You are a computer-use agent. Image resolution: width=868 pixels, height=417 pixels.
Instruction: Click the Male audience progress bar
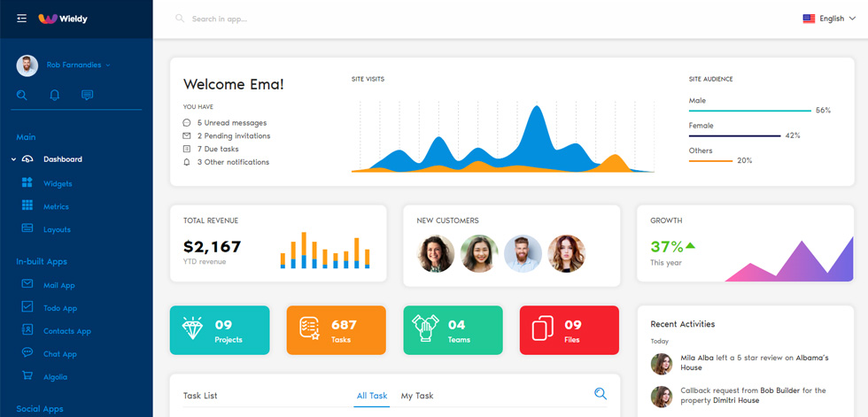749,111
